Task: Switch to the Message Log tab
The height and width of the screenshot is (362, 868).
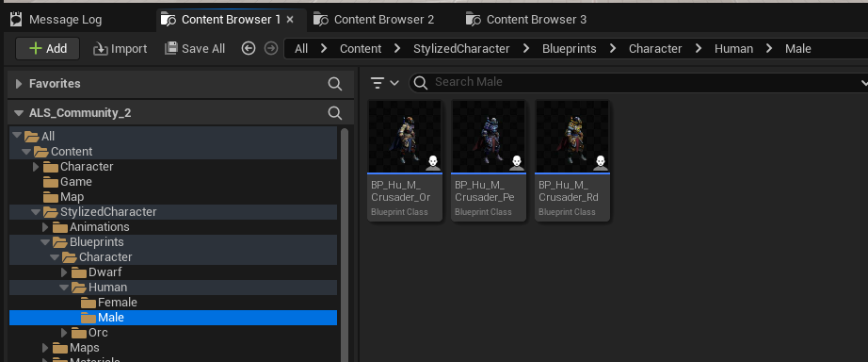Action: (x=57, y=20)
